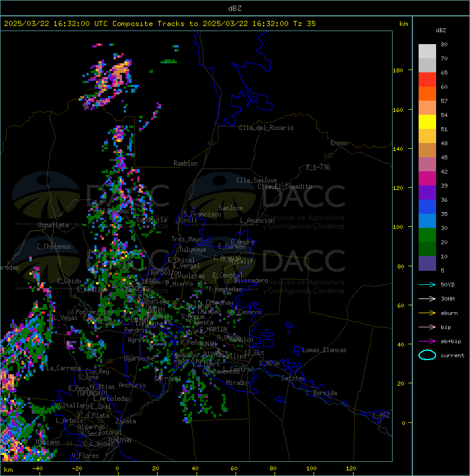
Task: Click the cyan 50YD arrow symbol
Action: click(427, 285)
